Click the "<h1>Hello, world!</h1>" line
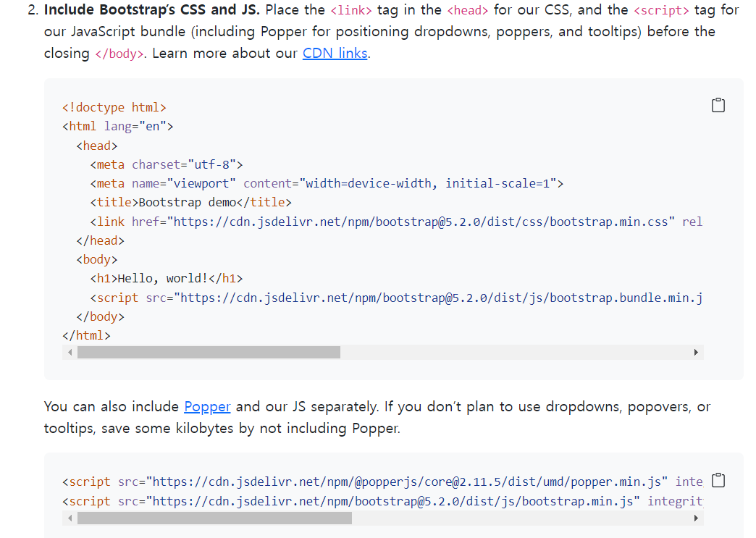The width and height of the screenshot is (756, 538). pos(167,278)
